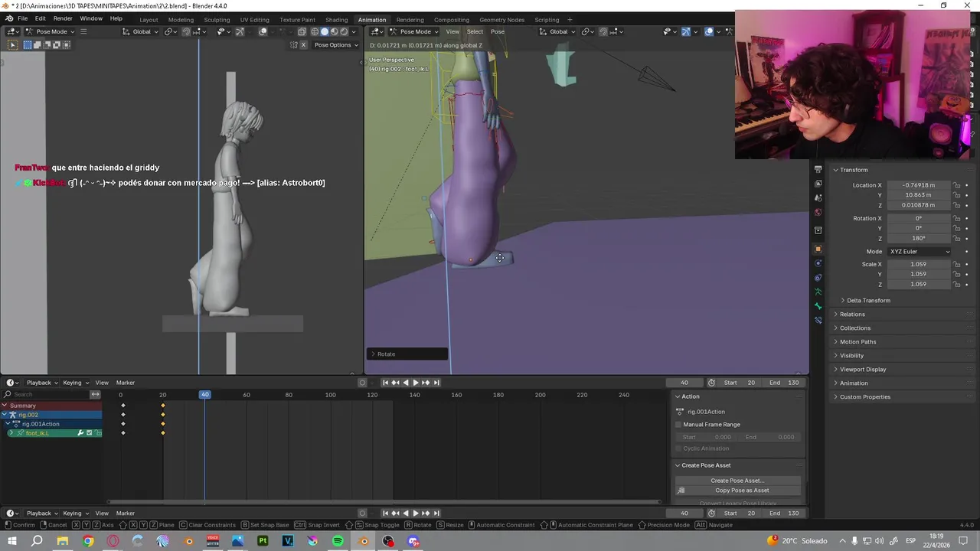Collapse the rig.002 channel in dope sheet
Screen dimensions: 980x551
click(5, 415)
